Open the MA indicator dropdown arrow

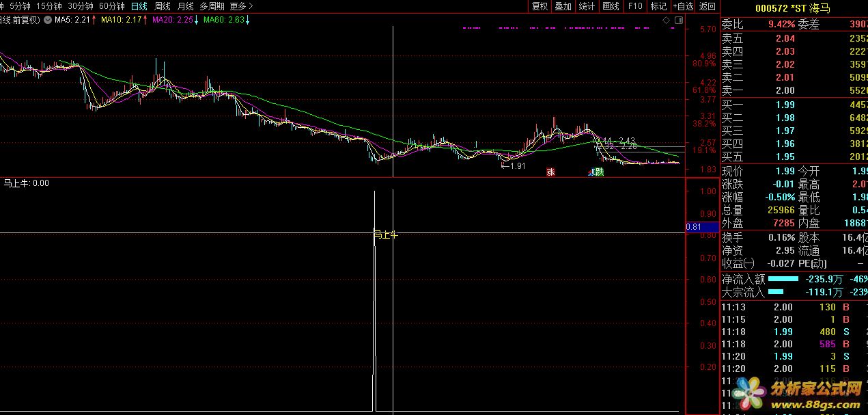47,20
